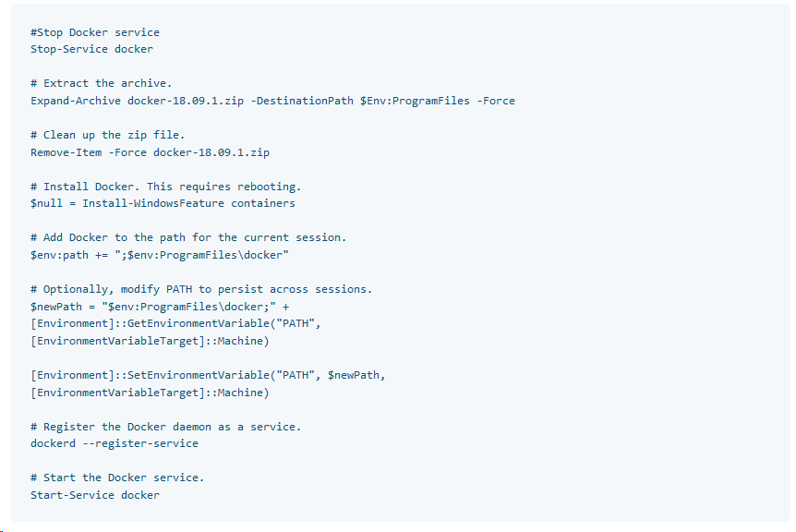The height and width of the screenshot is (532, 796).
Task: Click the GetEnvironmentVariable("PATH", line
Action: [175, 323]
